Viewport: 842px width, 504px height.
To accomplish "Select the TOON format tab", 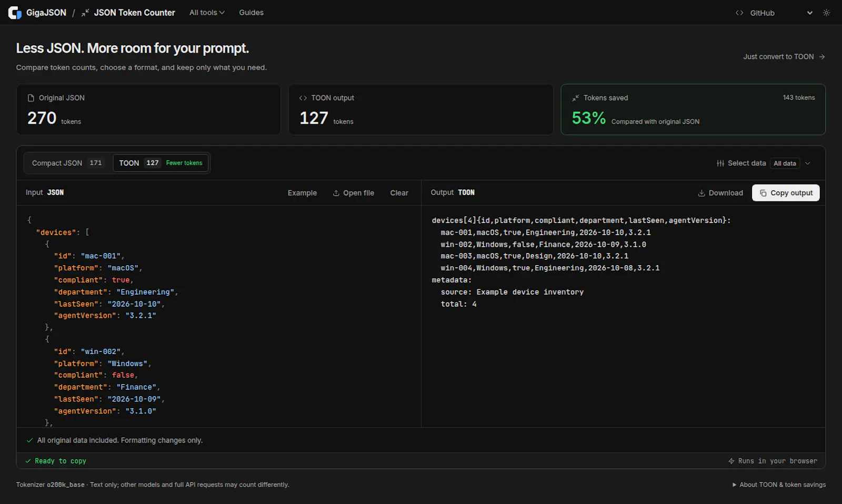I will tap(161, 163).
